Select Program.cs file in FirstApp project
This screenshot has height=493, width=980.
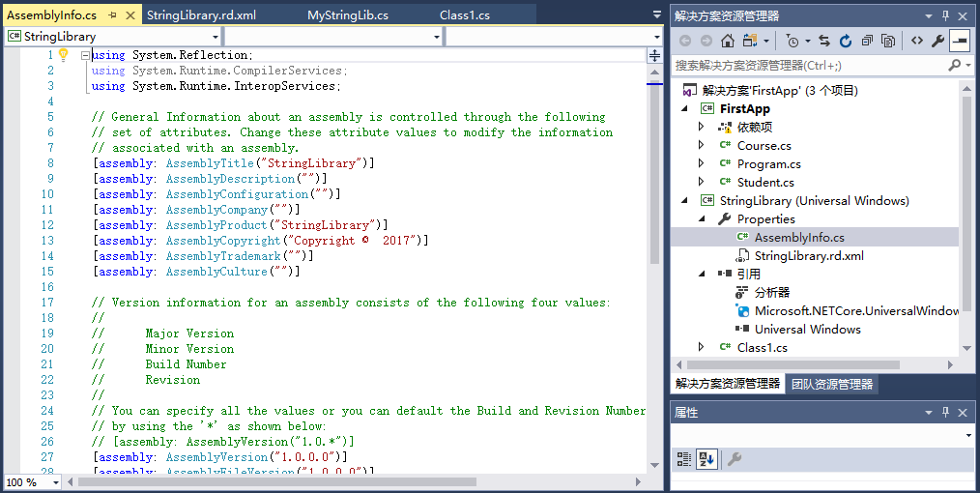pyautogui.click(x=768, y=164)
